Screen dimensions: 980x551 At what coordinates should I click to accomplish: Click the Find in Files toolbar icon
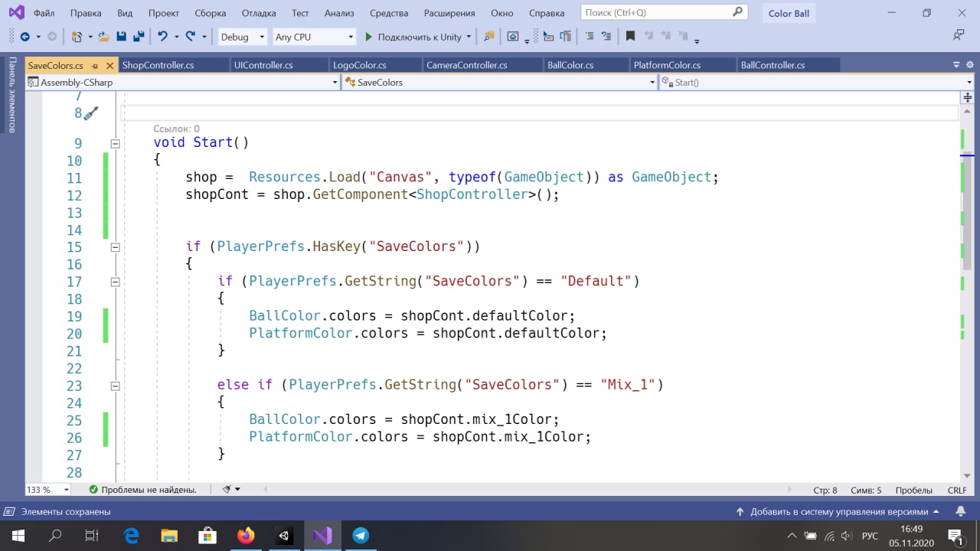pos(490,37)
